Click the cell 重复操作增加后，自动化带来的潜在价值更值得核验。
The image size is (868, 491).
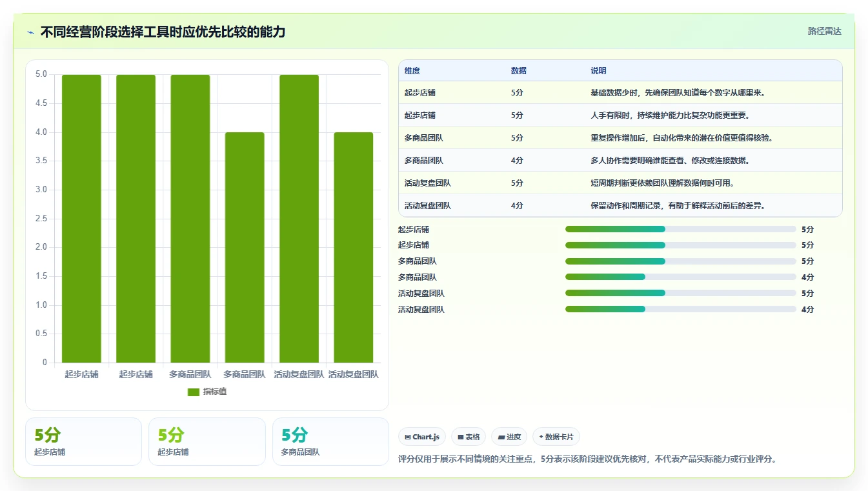click(681, 138)
